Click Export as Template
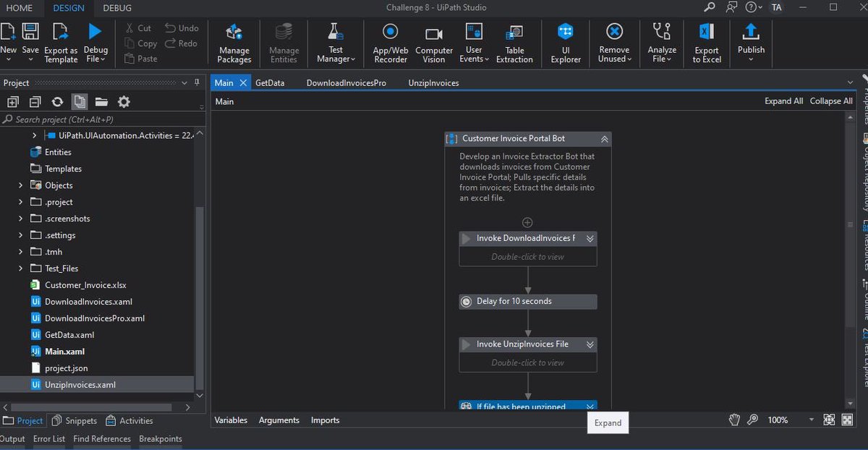The image size is (868, 450). pos(61,43)
